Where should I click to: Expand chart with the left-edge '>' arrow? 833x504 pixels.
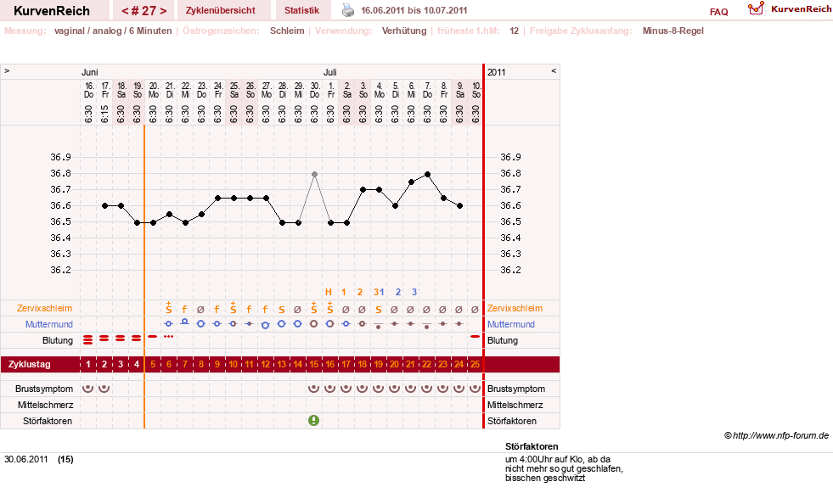pyautogui.click(x=7, y=70)
